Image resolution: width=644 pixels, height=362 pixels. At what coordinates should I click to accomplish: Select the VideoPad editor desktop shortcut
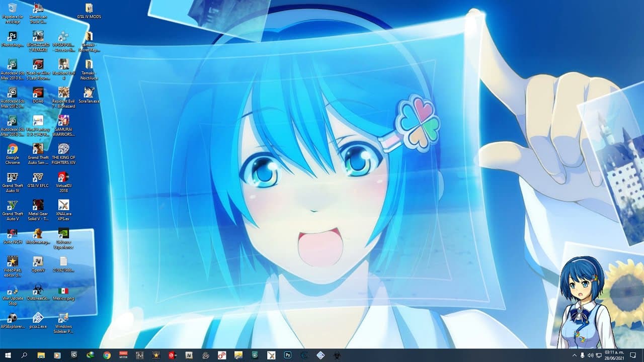(13, 267)
